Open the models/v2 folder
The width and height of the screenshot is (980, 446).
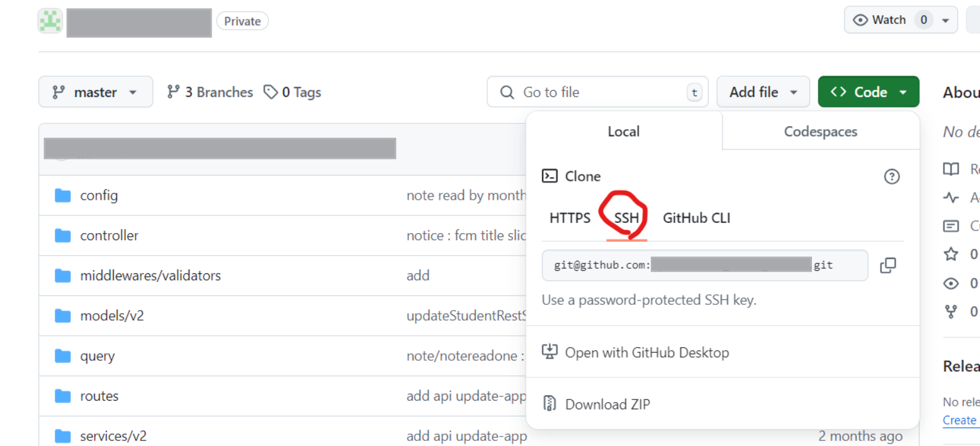(x=112, y=316)
